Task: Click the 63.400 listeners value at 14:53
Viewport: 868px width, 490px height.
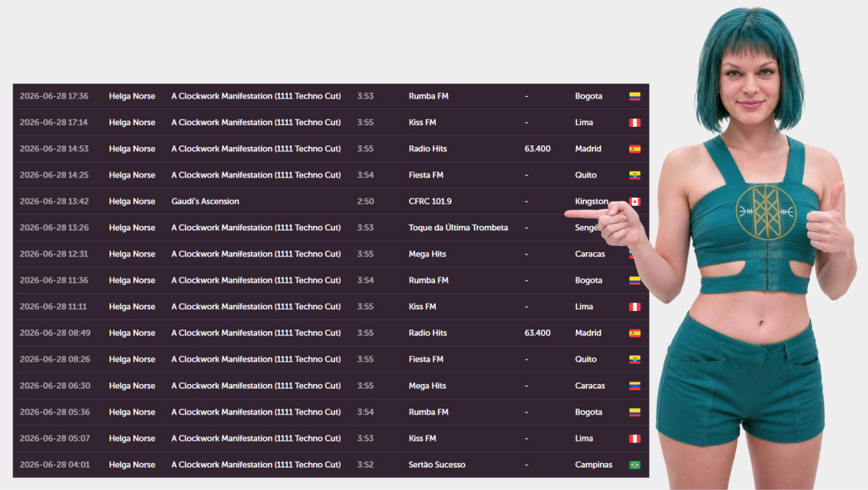Action: coord(537,148)
